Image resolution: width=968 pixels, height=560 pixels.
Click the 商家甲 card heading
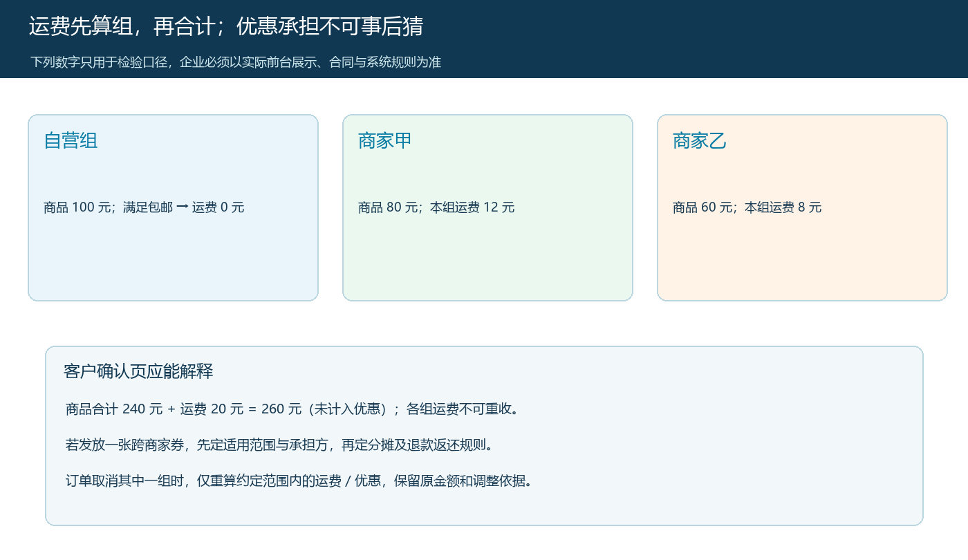click(x=385, y=141)
